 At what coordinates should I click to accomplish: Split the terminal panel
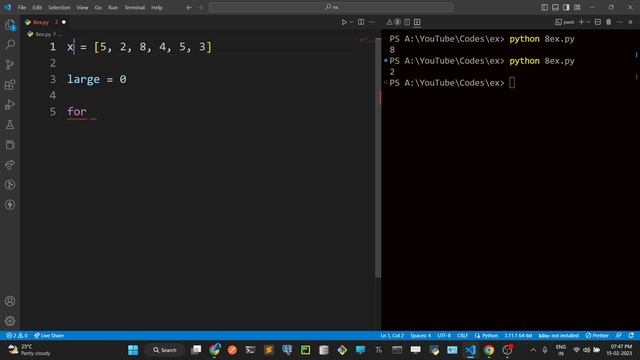tap(598, 22)
